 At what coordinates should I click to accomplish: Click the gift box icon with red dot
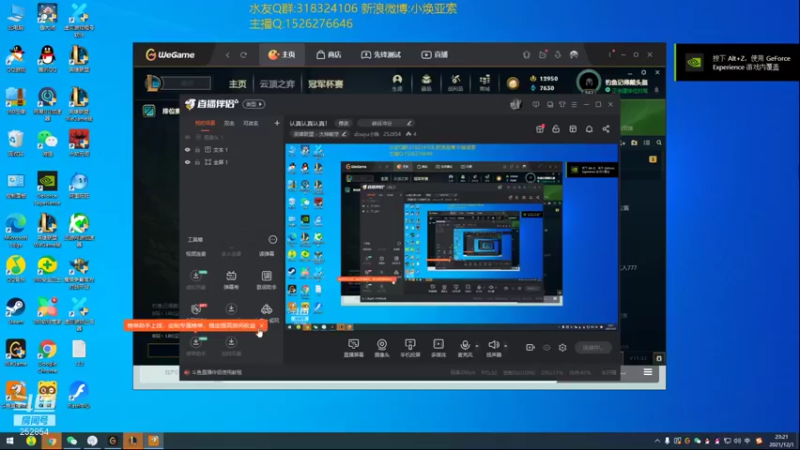(540, 129)
